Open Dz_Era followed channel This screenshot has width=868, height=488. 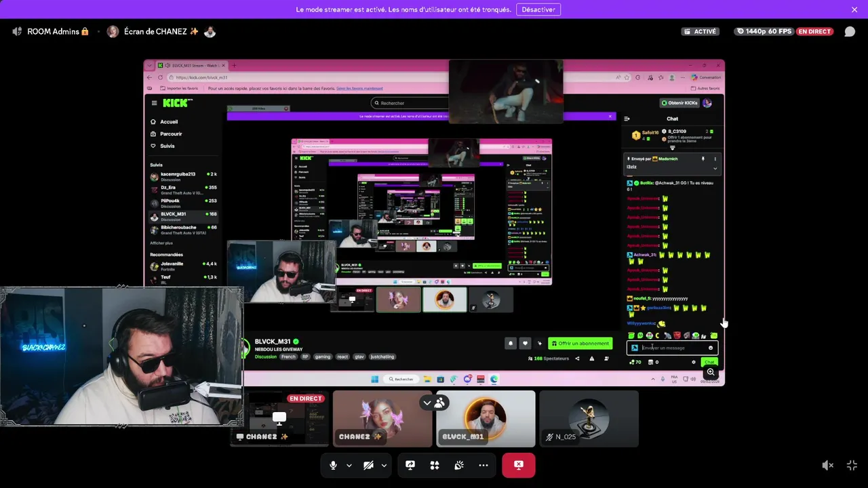pyautogui.click(x=184, y=190)
